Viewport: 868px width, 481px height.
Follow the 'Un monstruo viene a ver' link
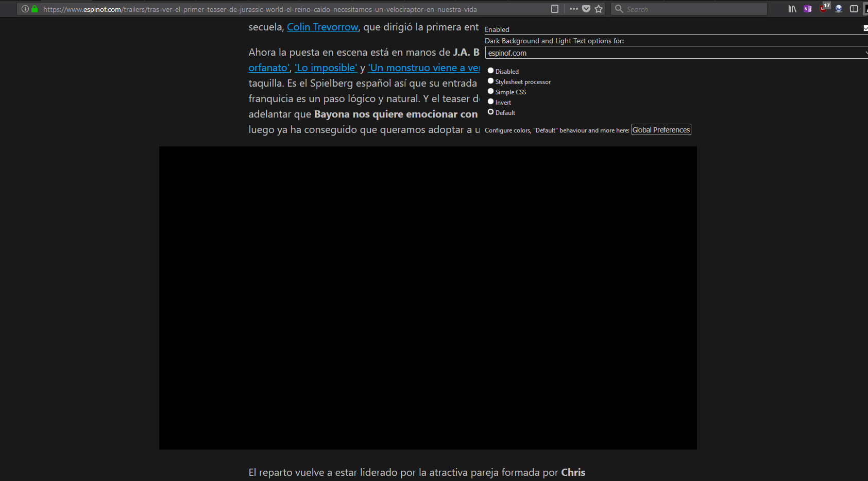[423, 68]
